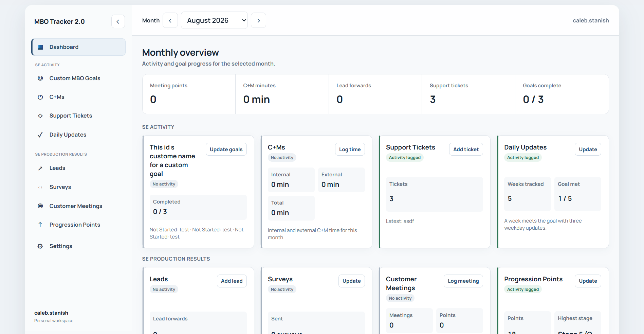Click the Daily Updates checkmark icon

pyautogui.click(x=40, y=135)
